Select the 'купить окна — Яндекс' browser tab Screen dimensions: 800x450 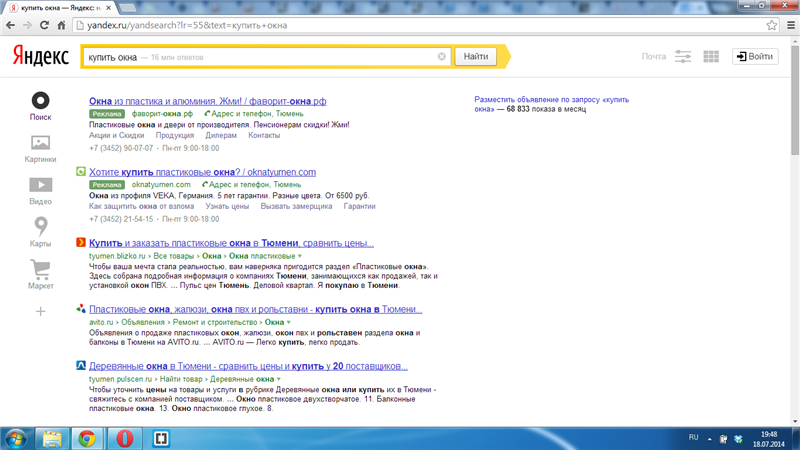[x=60, y=8]
